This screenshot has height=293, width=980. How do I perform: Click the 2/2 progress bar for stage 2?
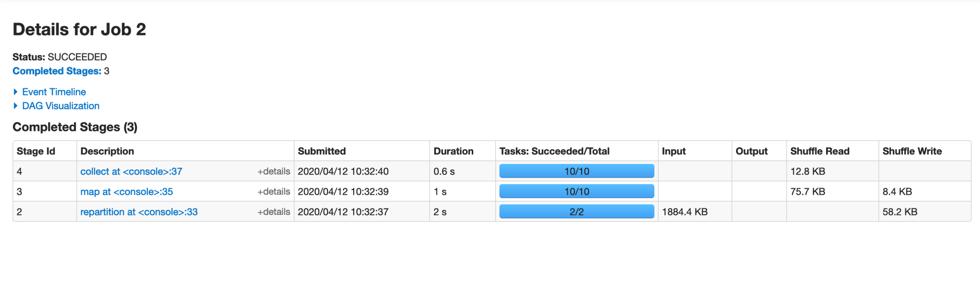(x=577, y=212)
